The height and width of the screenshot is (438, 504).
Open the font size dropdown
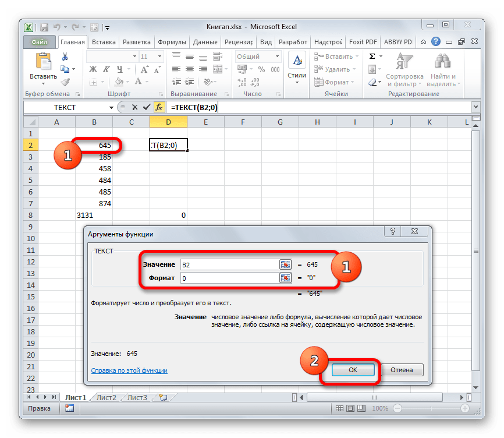159,56
